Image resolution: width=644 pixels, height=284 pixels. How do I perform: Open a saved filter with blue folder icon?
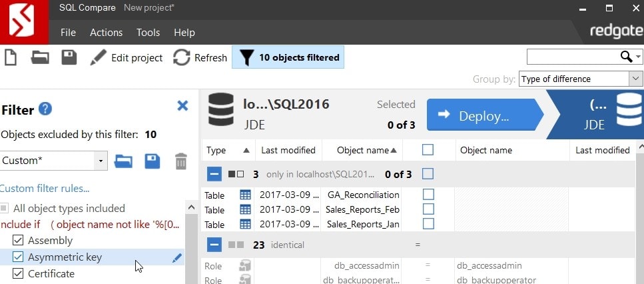pos(123,161)
